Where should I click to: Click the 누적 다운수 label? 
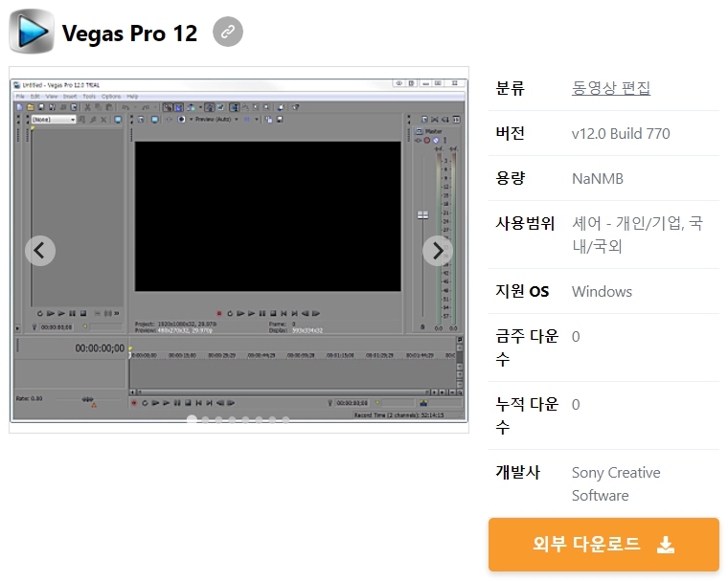coord(527,415)
